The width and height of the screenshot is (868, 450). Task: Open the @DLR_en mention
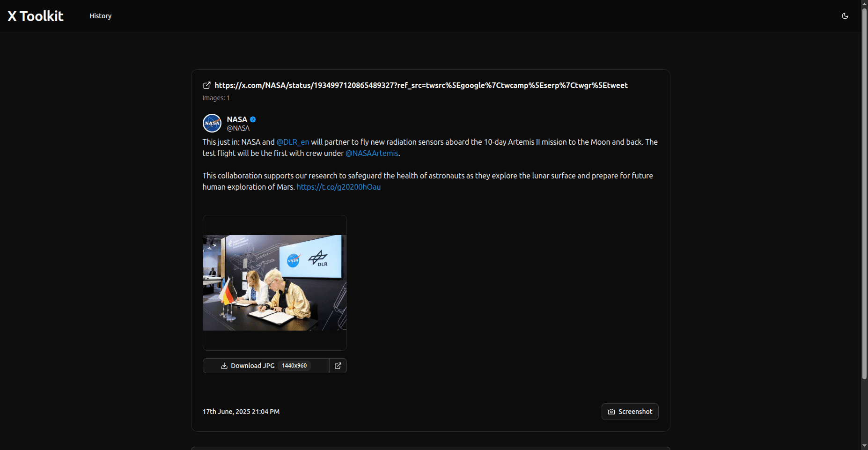293,142
